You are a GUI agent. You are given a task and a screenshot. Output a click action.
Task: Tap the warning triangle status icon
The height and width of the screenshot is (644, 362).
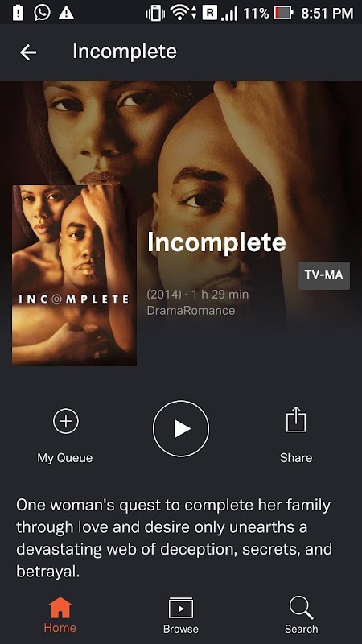click(66, 13)
